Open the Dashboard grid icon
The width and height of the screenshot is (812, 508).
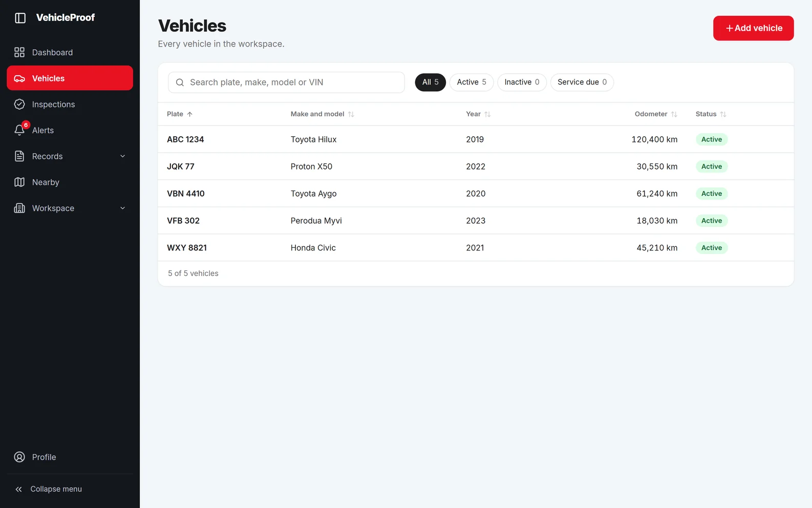19,52
